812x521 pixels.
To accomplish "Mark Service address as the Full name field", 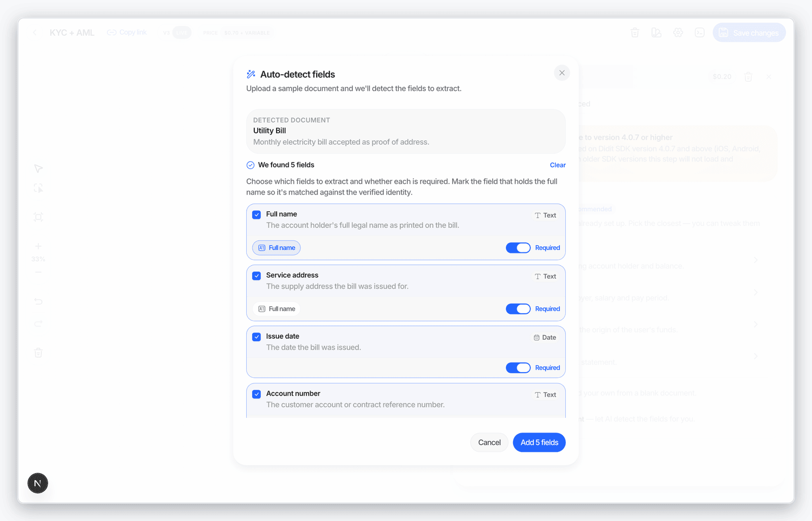I will [277, 309].
